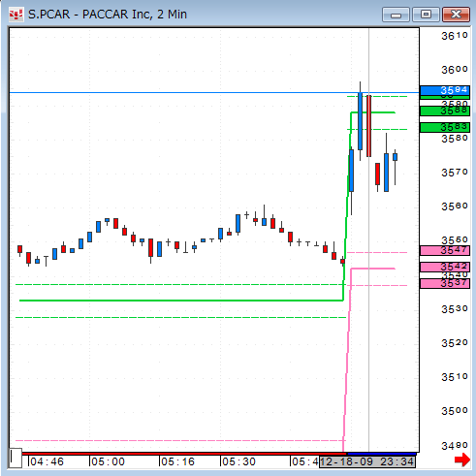Select the pink 3542 price label
This screenshot has width=476, height=476.
[445, 267]
